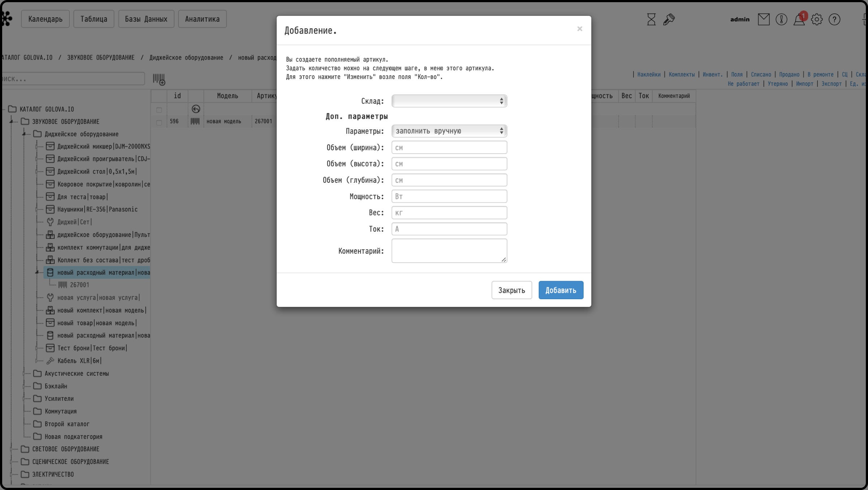Open the Экспорт link
This screenshot has width=868, height=490.
(x=832, y=84)
